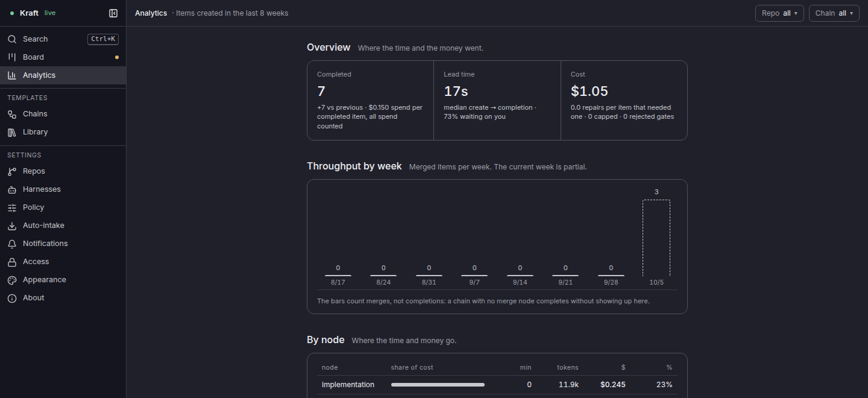Click the Library books icon
The image size is (868, 398).
[x=11, y=132]
